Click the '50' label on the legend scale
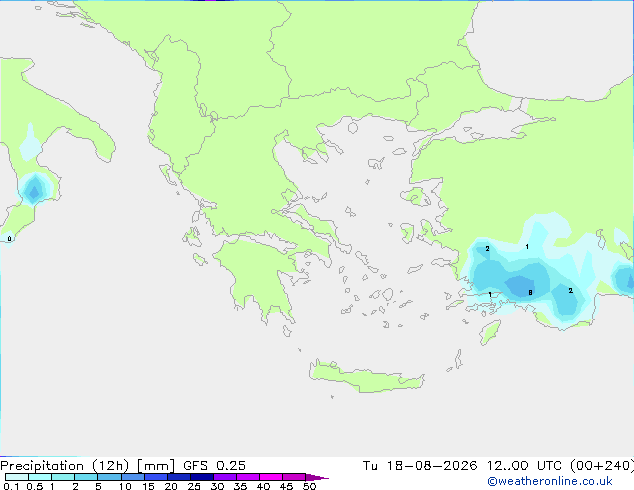 309,486
